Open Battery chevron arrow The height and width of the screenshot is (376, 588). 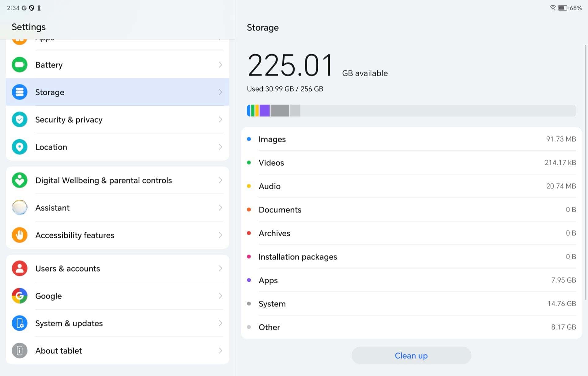pyautogui.click(x=220, y=65)
